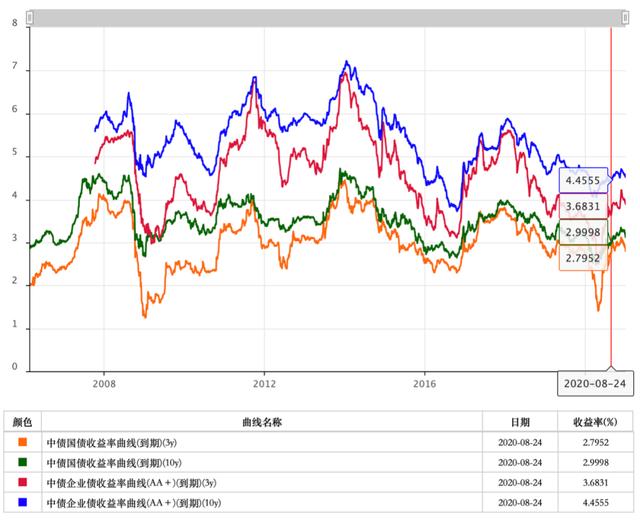Select the 3.6831 value balloon on chart
The width and height of the screenshot is (640, 520).
click(583, 206)
